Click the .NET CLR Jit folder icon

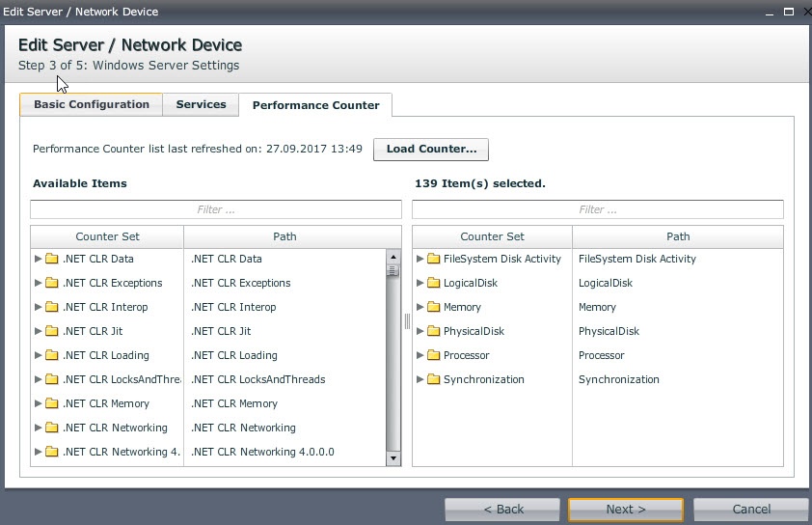(52, 331)
